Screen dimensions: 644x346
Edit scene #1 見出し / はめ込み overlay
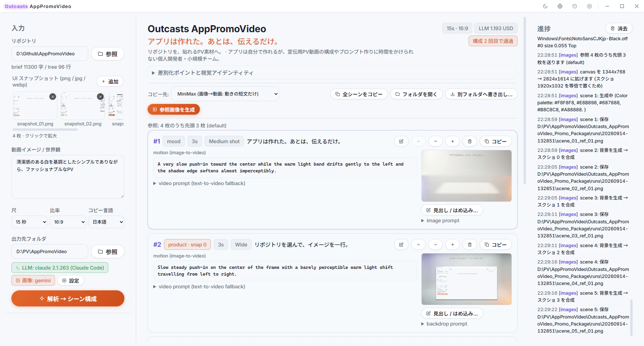point(452,210)
